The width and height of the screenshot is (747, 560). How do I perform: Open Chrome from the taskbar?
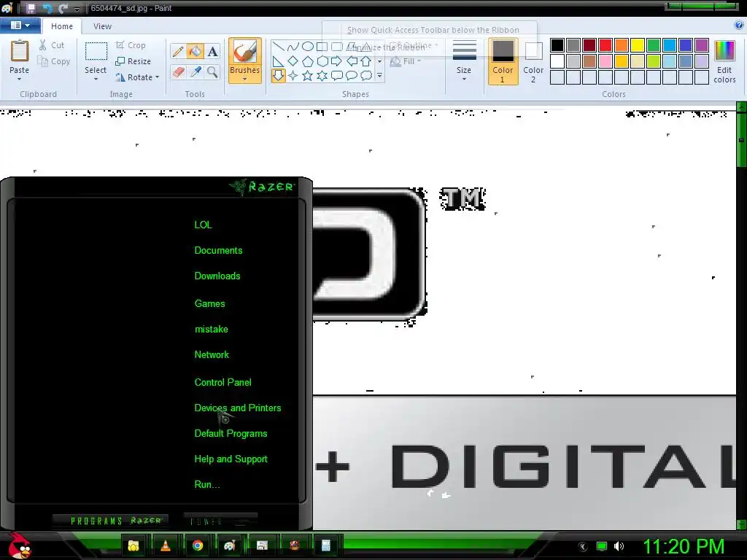click(198, 545)
